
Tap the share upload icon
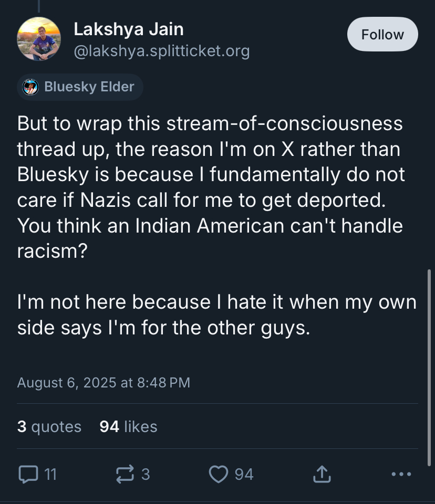tap(322, 475)
